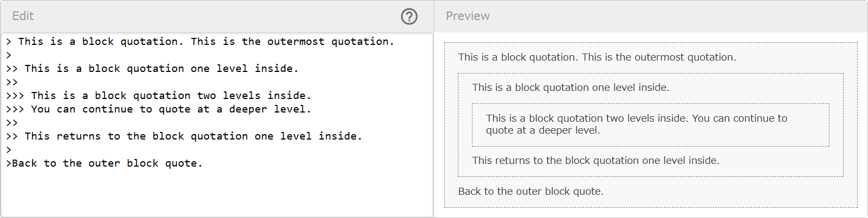Click editor line ">> This returns to the block quotation"

pyautogui.click(x=184, y=136)
